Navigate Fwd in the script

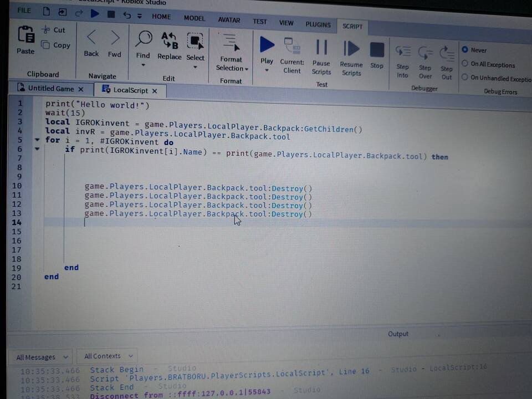pyautogui.click(x=115, y=38)
